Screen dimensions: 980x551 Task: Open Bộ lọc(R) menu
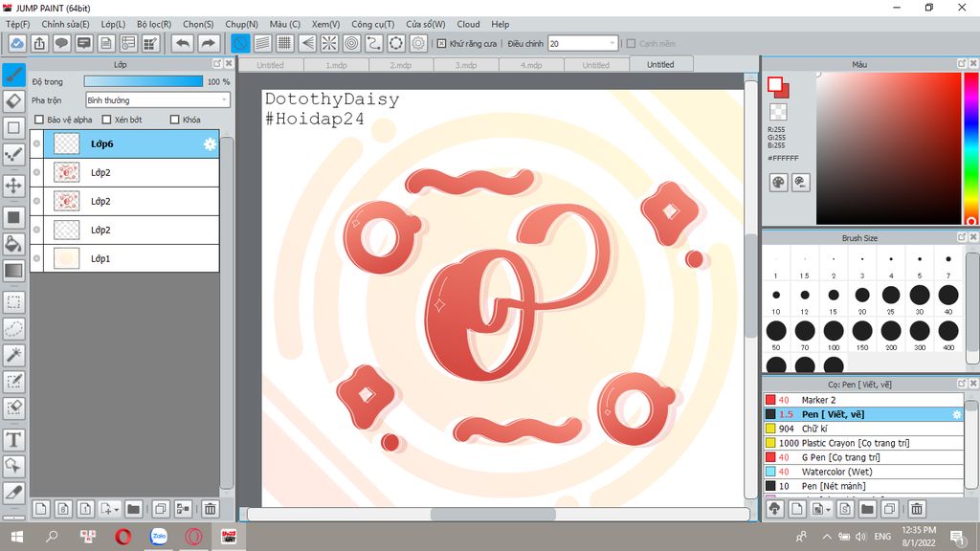tap(154, 24)
